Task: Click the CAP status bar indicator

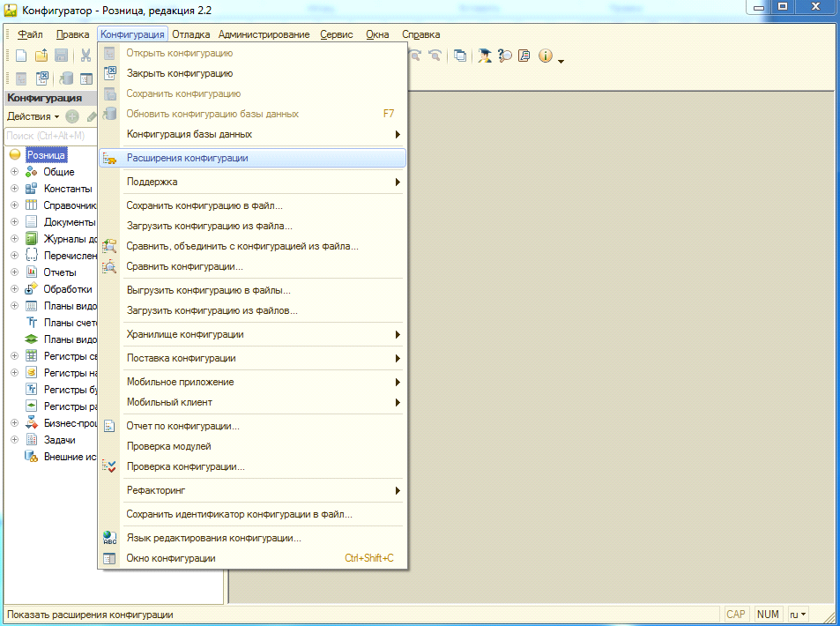Action: (735, 615)
